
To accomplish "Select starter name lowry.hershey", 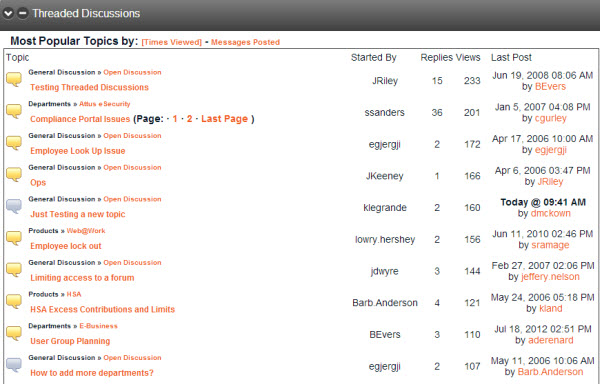I will (385, 240).
